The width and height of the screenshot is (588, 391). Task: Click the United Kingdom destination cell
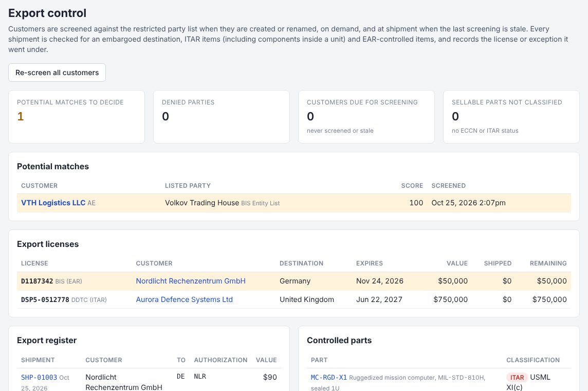pyautogui.click(x=307, y=299)
